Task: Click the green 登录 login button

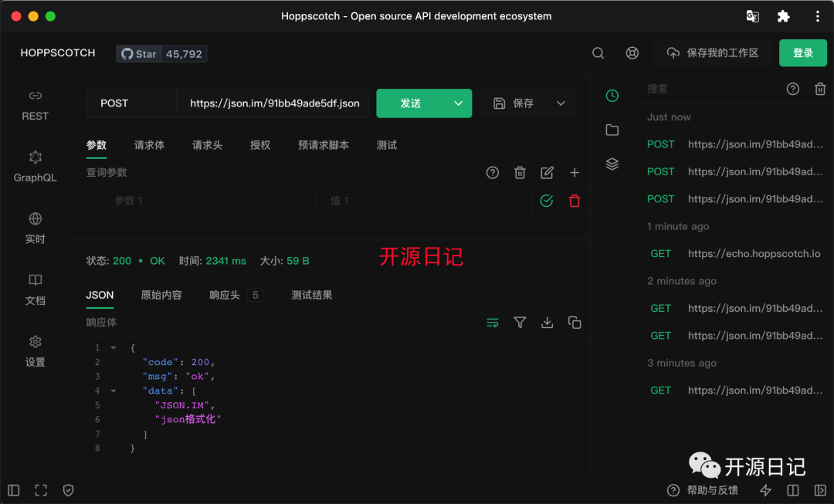Action: (802, 53)
